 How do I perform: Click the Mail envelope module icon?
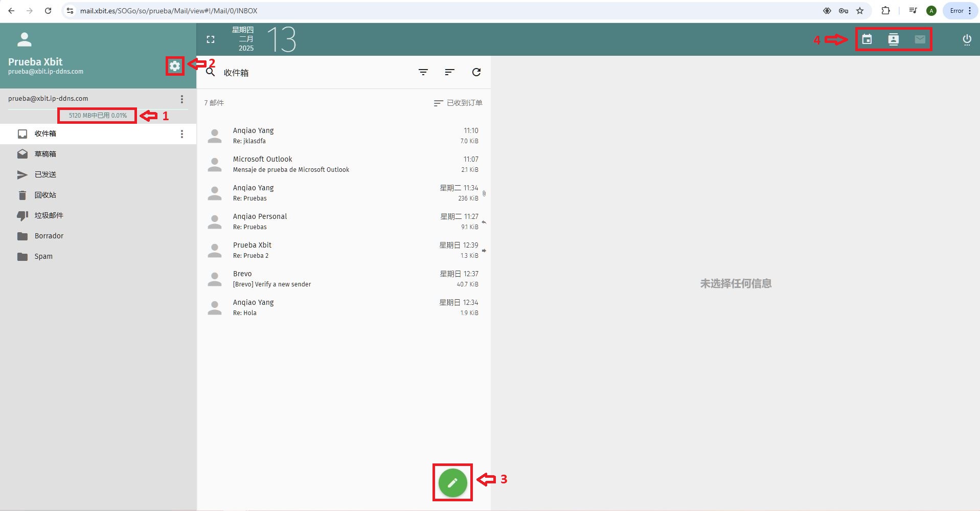920,39
